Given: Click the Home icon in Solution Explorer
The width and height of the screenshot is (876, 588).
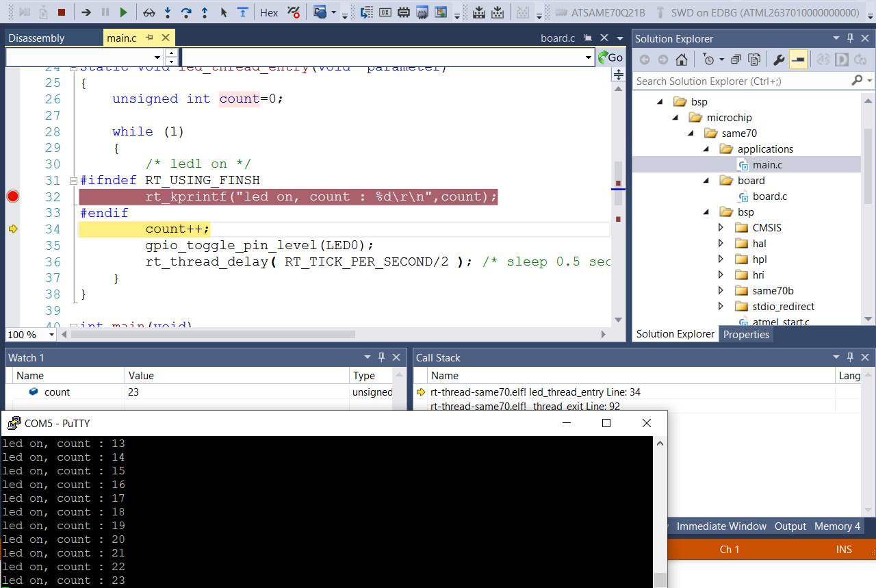Looking at the screenshot, I should (682, 60).
